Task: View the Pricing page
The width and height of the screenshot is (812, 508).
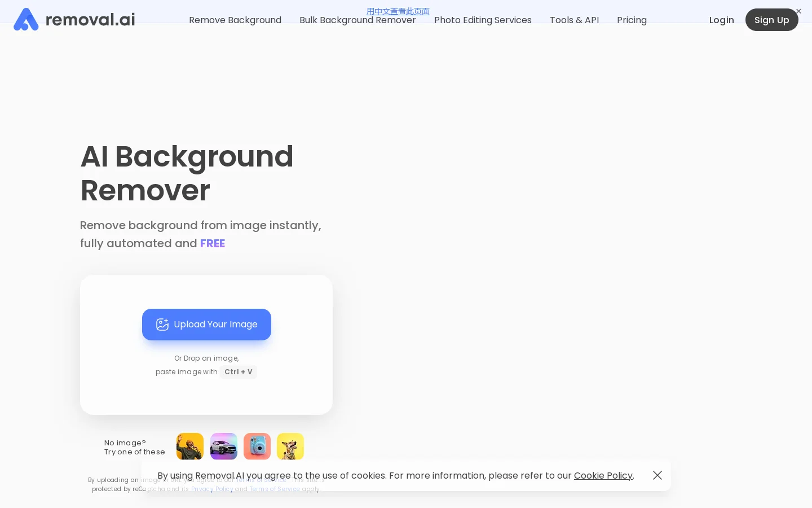Action: point(632,20)
